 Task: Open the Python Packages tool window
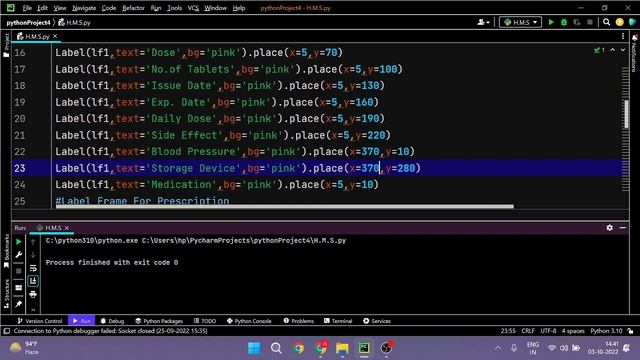point(159,321)
